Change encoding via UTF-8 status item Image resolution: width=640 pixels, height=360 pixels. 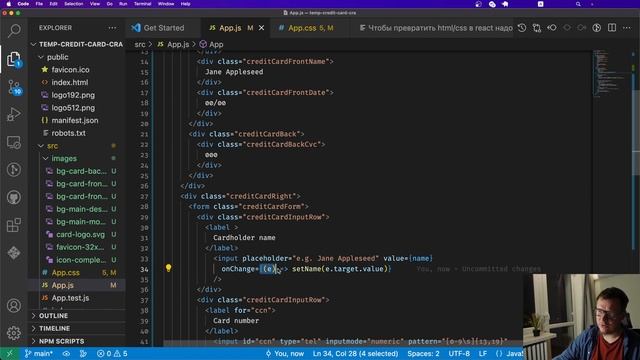(459, 353)
